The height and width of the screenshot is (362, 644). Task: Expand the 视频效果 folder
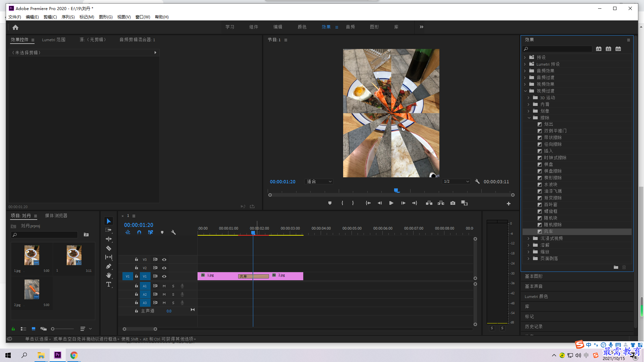pyautogui.click(x=525, y=84)
